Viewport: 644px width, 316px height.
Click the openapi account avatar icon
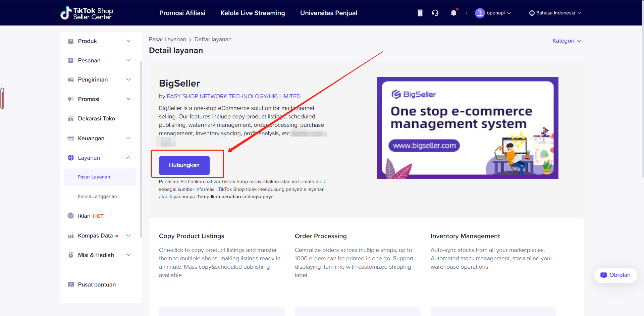tap(480, 13)
